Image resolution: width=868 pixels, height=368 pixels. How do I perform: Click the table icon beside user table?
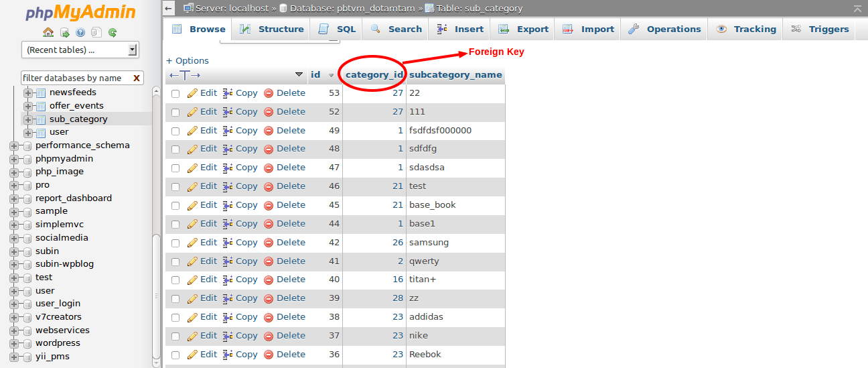tap(40, 132)
